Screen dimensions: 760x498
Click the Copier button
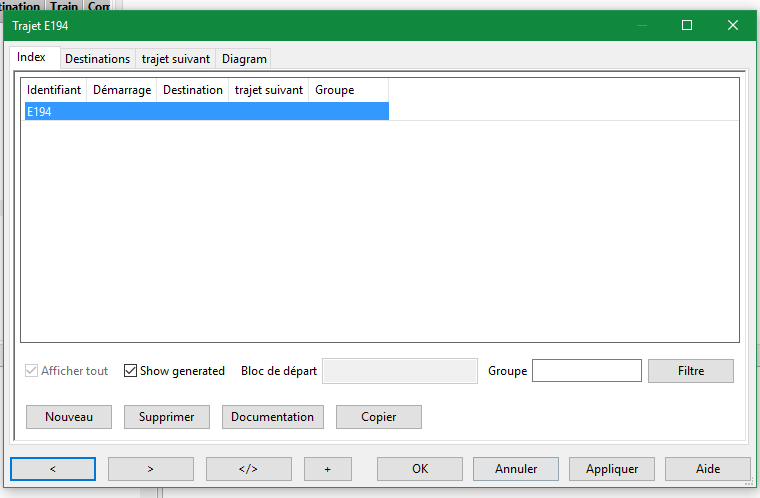pyautogui.click(x=379, y=417)
